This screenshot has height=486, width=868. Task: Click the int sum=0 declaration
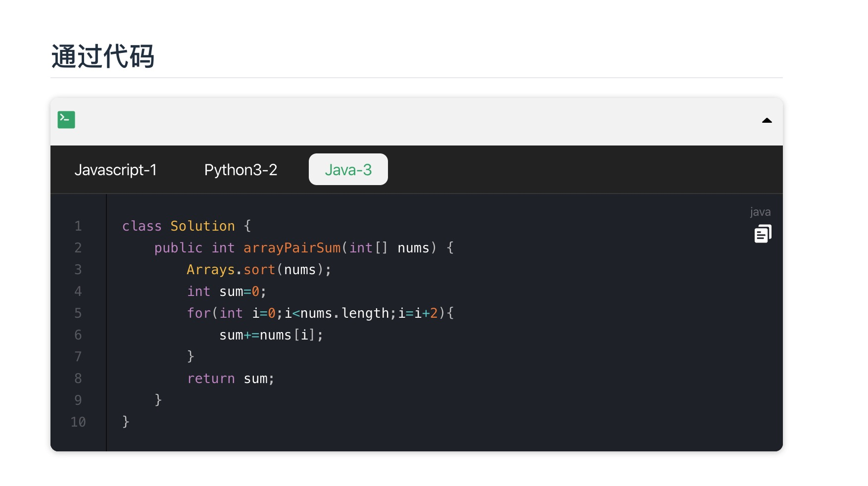pyautogui.click(x=227, y=292)
